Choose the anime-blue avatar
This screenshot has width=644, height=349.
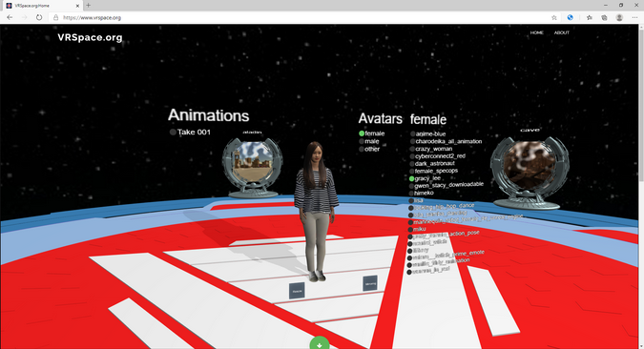427,133
